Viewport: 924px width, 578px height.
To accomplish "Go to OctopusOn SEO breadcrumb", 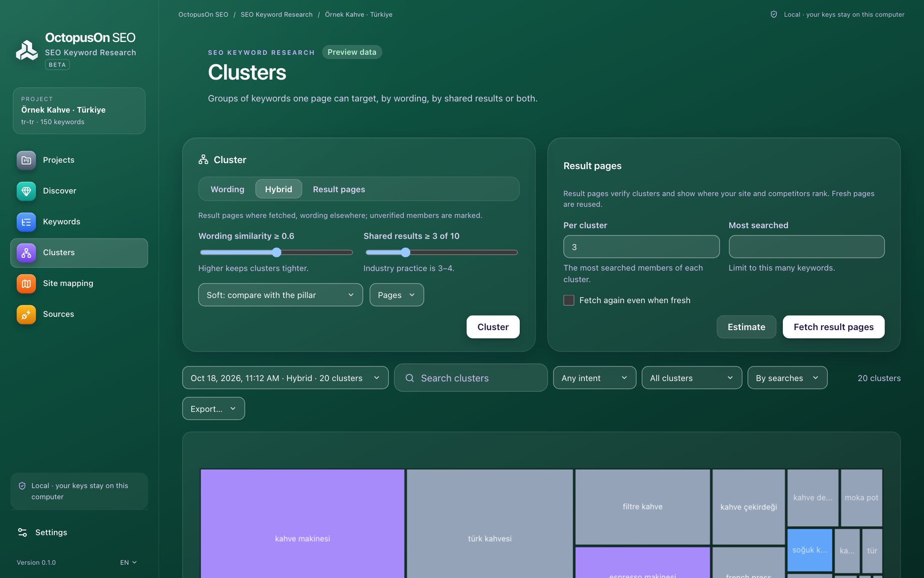I will 203,15.
